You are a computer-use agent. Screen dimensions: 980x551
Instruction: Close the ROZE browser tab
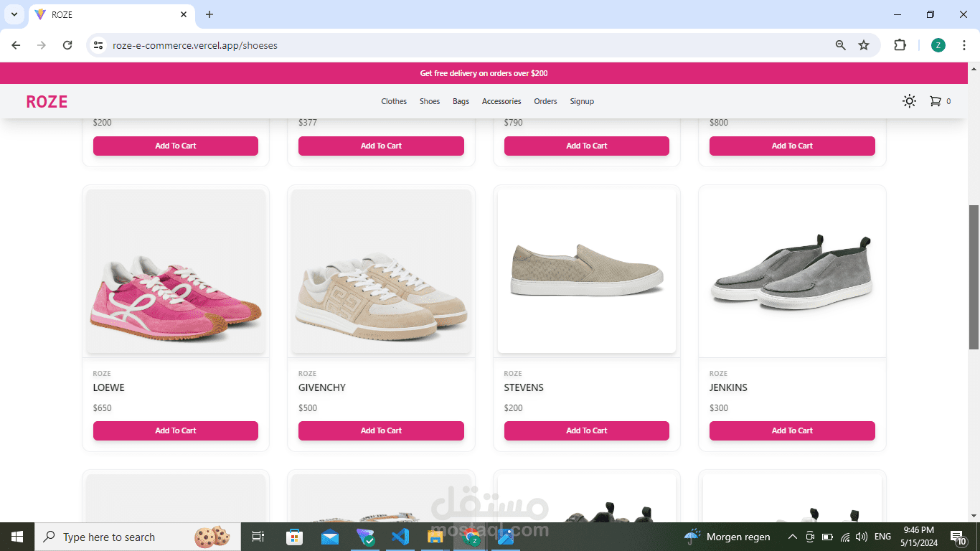tap(184, 14)
